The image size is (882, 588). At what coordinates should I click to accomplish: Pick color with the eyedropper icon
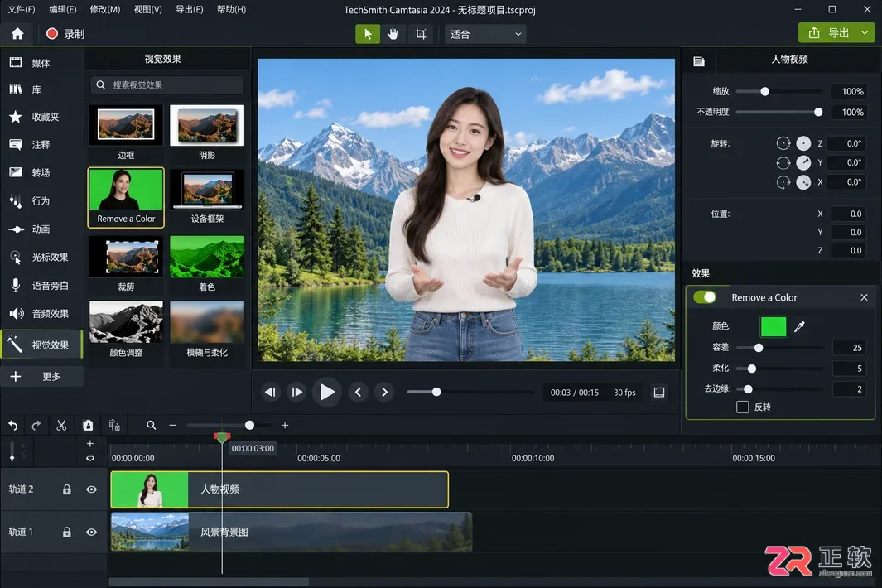click(799, 326)
